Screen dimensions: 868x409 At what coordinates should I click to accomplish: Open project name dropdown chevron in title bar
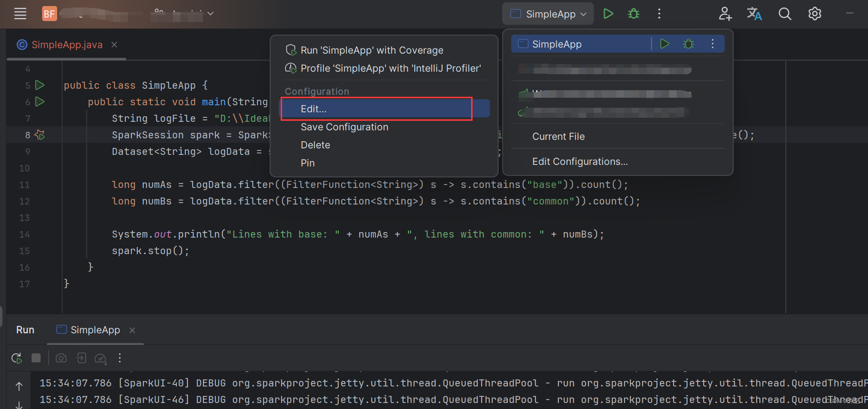[x=210, y=14]
